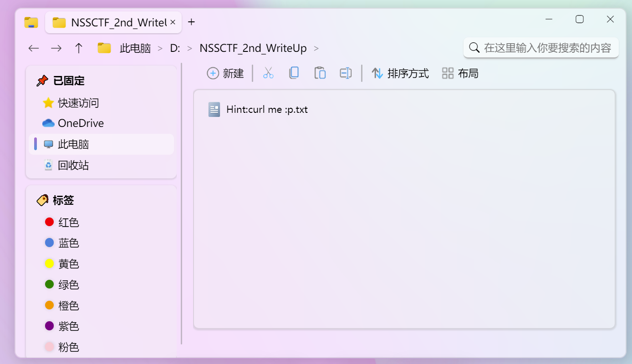Open the 新建 (New) menu
632x364 pixels.
pos(225,73)
